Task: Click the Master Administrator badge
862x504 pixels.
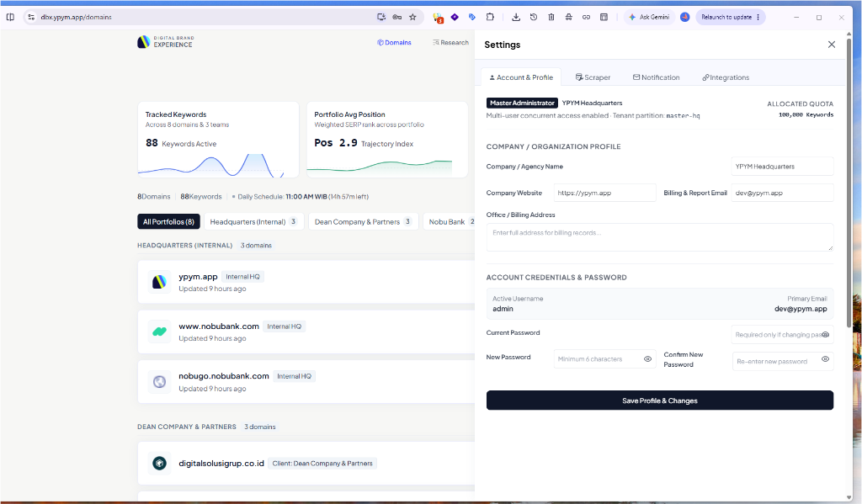Action: [522, 103]
